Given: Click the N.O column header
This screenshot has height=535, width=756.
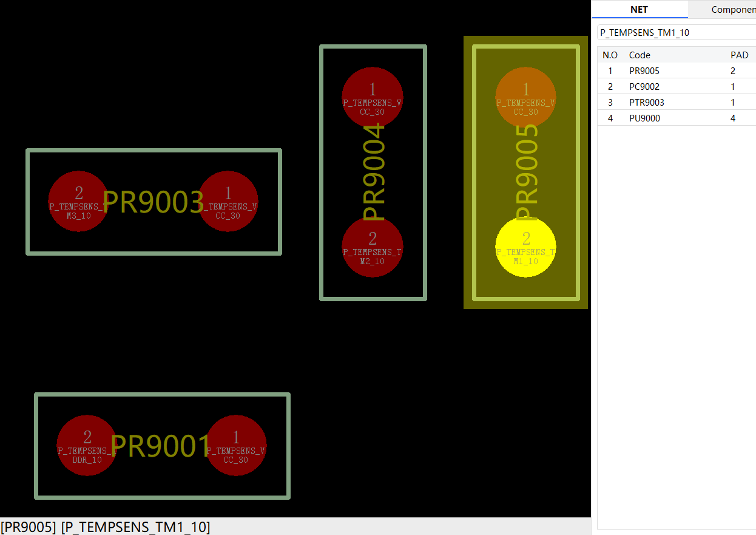Looking at the screenshot, I should pos(610,55).
